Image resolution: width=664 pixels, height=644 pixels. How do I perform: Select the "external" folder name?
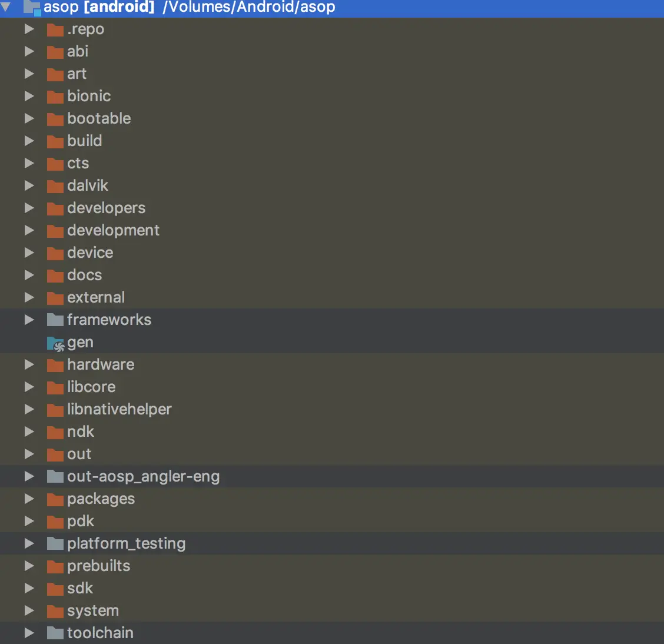[96, 297]
